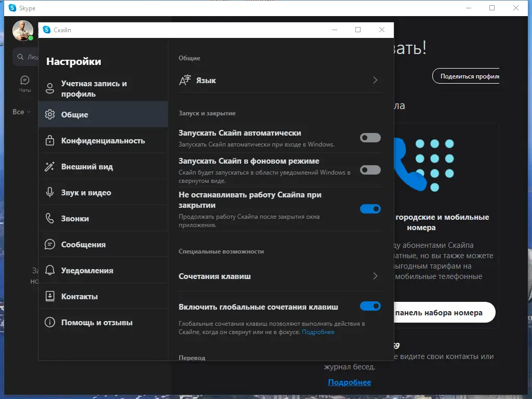Click 'Подробнее' link in main Skype window

[350, 382]
